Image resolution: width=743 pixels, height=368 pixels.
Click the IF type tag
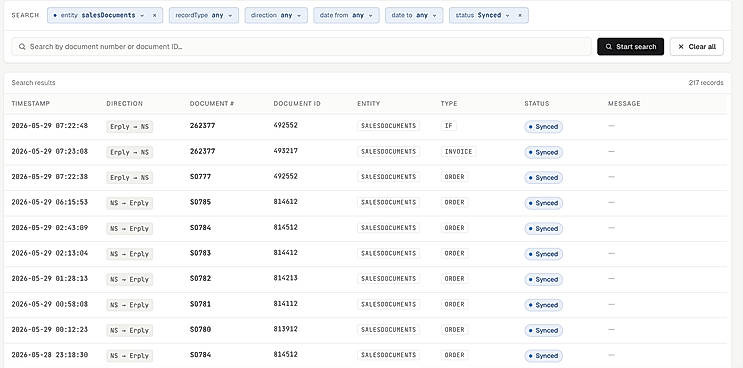448,126
